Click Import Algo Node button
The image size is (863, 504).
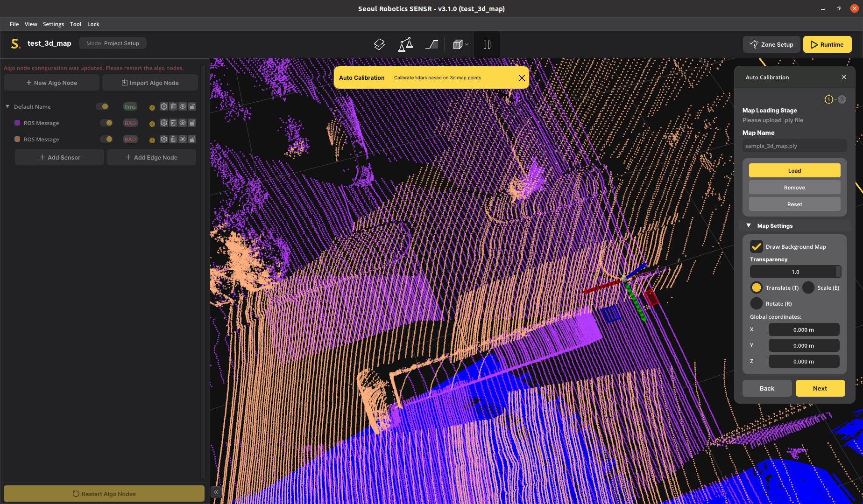point(150,83)
